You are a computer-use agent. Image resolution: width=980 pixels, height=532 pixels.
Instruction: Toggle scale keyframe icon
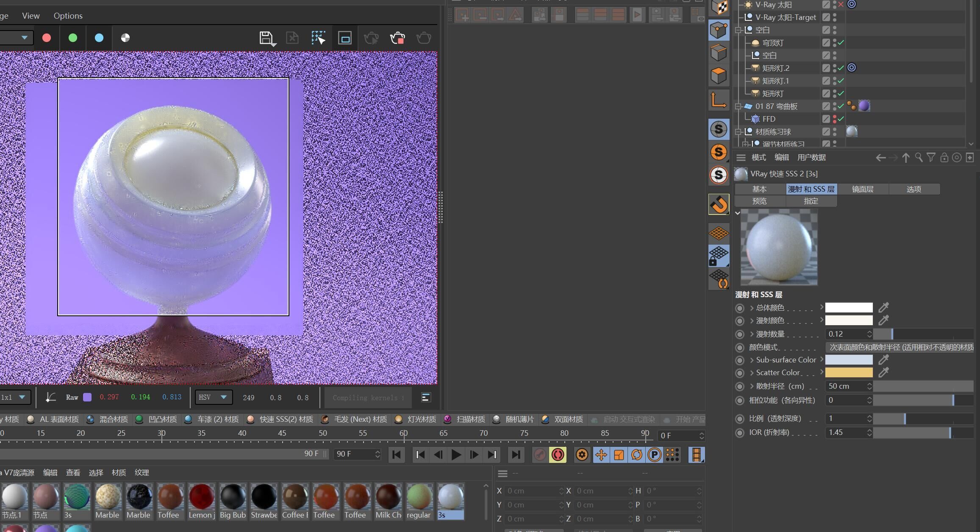click(619, 454)
